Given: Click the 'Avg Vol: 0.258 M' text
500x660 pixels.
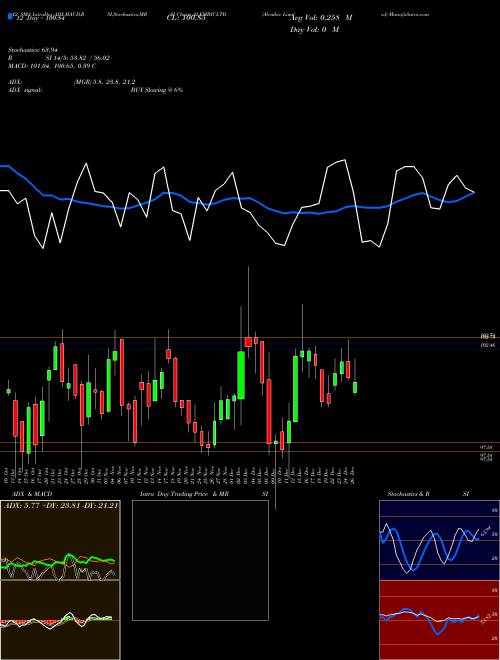Looking at the screenshot, I should point(322,18).
